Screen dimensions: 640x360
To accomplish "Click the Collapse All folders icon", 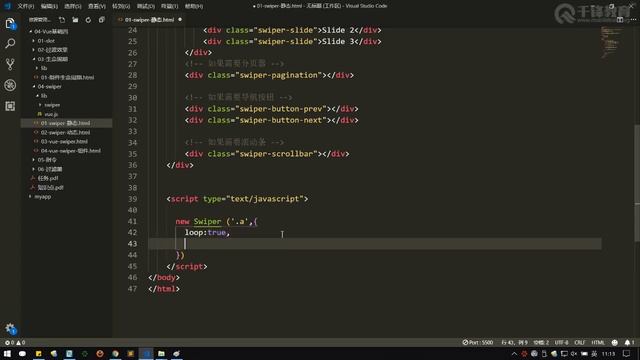I will click(102, 20).
